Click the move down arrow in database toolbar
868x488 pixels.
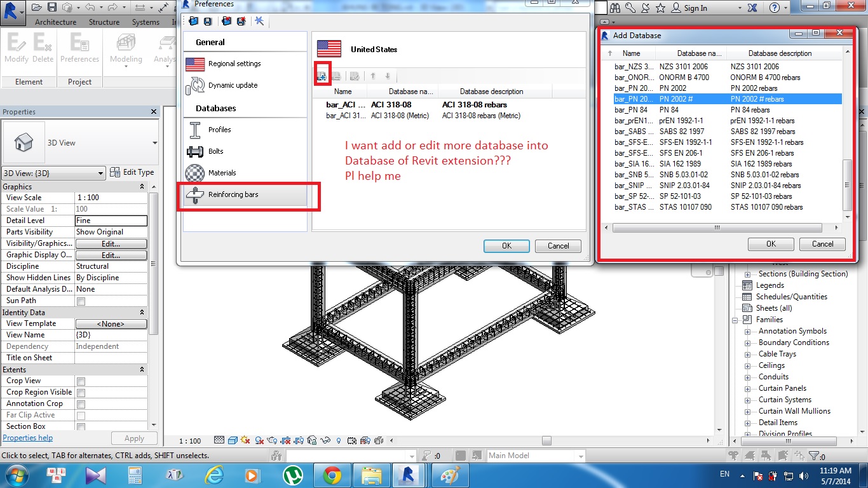tap(388, 76)
